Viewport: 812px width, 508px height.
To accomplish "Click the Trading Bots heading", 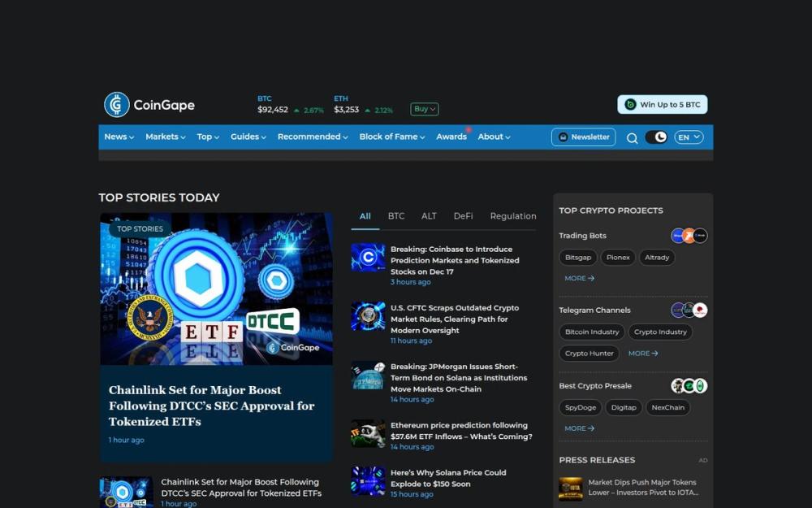I will click(x=582, y=236).
